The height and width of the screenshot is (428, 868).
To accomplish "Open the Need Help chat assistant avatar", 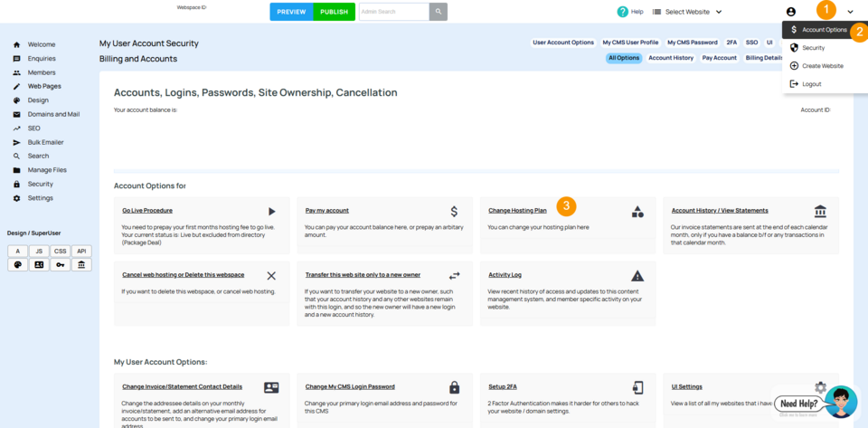I will tap(840, 402).
